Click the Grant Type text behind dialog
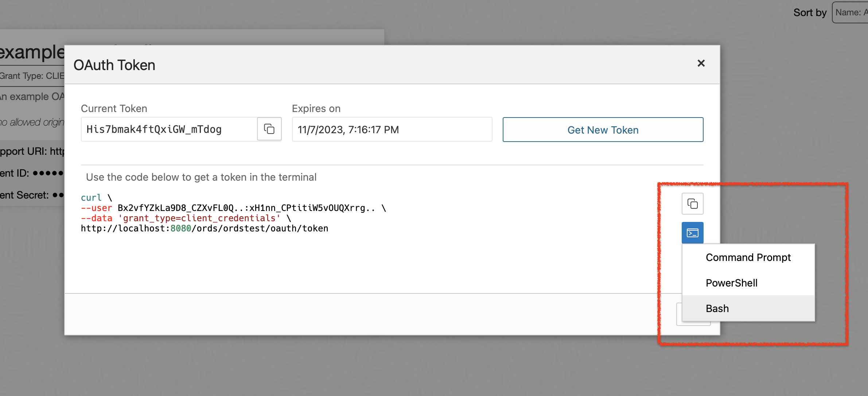 point(32,76)
